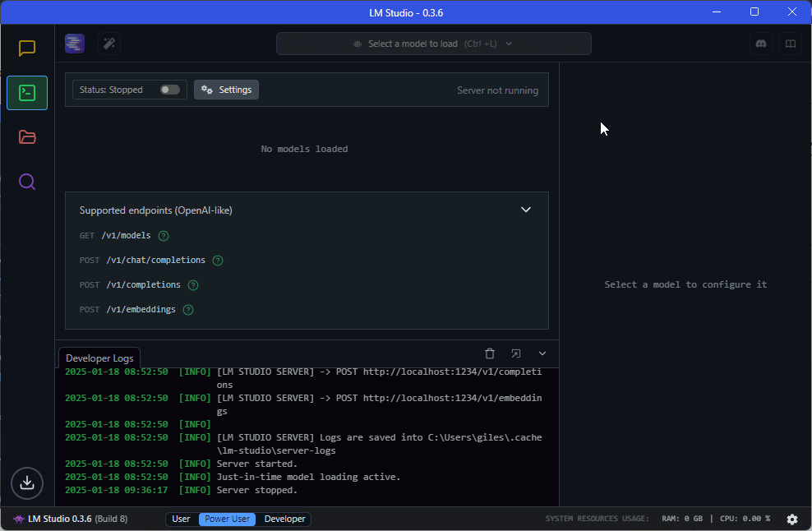
Task: Minimize the LM Studio window
Action: click(717, 12)
